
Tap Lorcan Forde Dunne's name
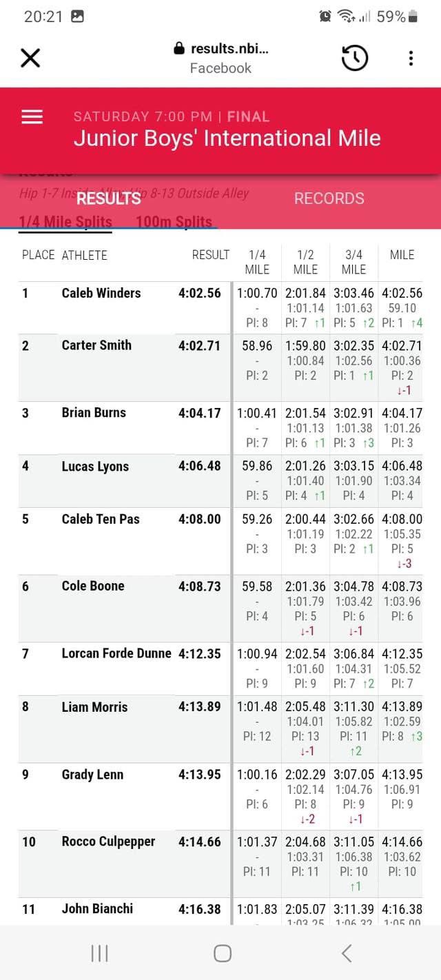[116, 653]
